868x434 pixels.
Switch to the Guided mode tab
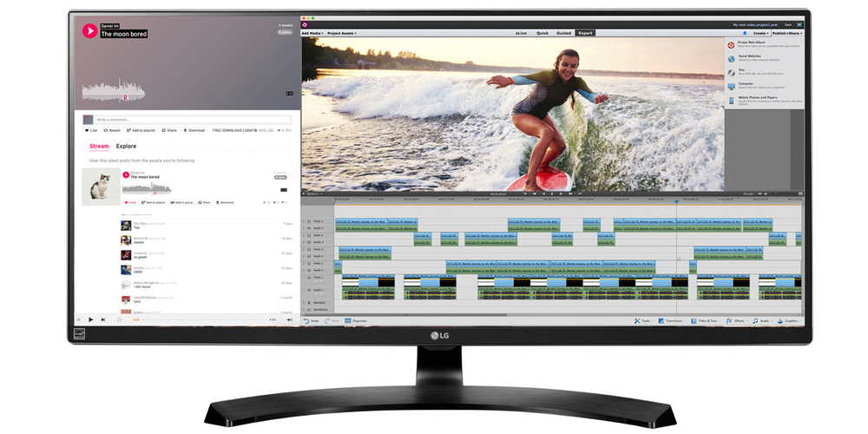(564, 32)
